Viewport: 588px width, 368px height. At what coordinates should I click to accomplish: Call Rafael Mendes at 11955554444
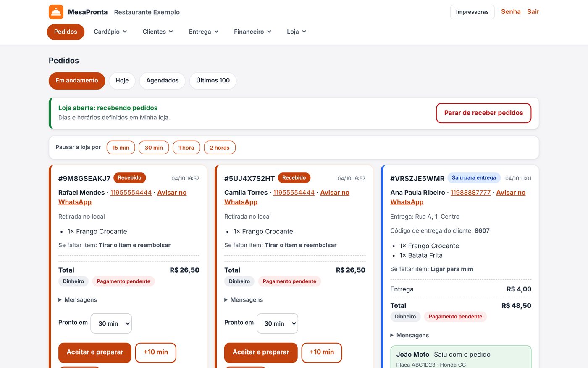[x=131, y=193]
